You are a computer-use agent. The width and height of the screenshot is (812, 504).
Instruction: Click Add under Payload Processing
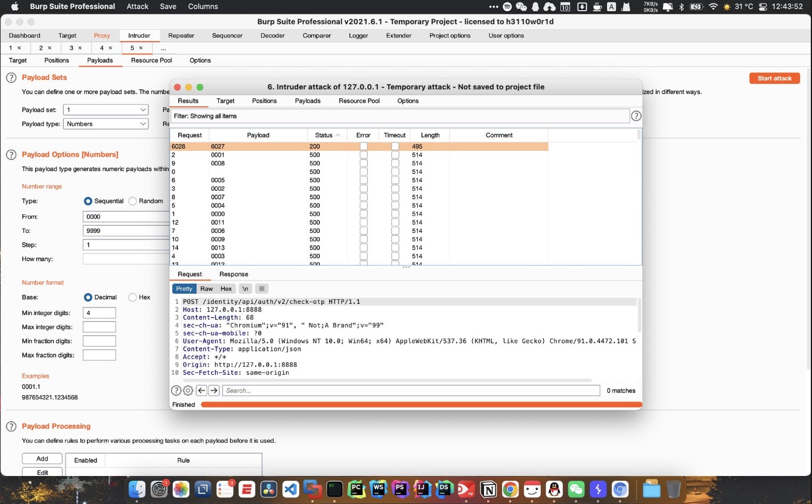click(42, 459)
